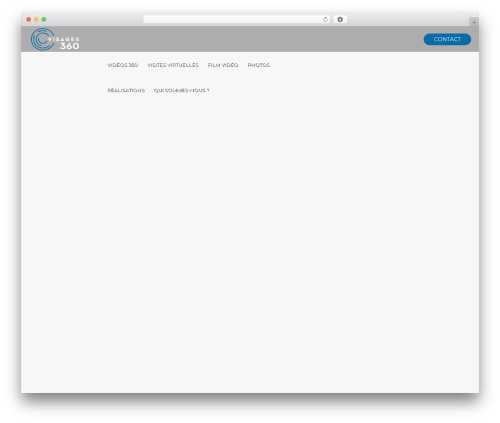Click the browser address bar
500x423 pixels.
[x=236, y=20]
